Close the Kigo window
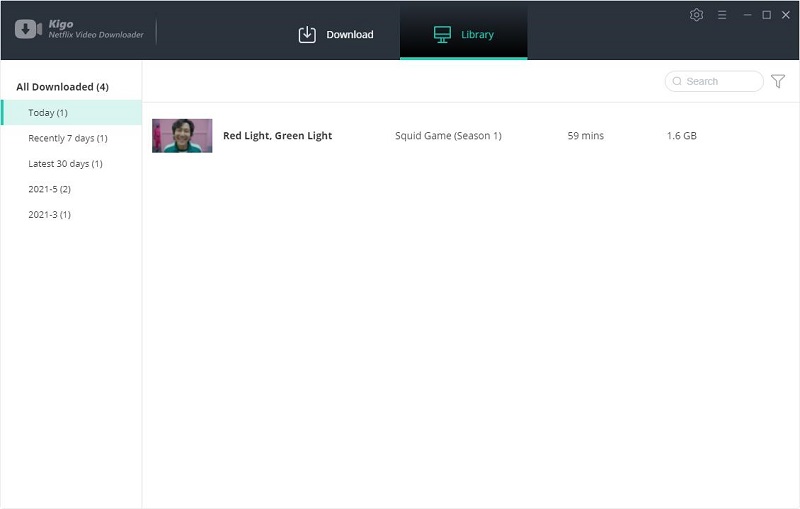 [786, 15]
